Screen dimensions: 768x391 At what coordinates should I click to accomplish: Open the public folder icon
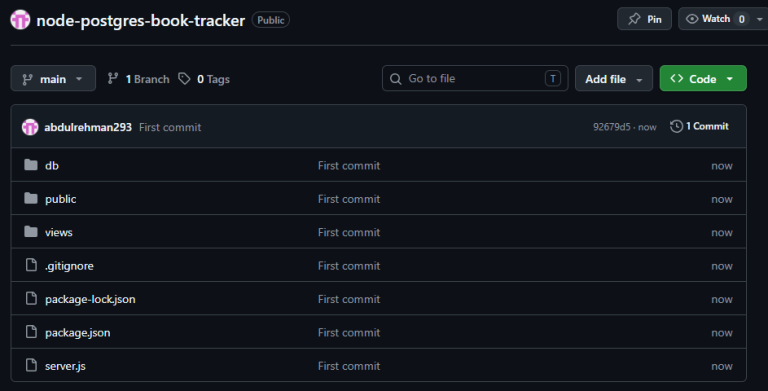(31, 198)
